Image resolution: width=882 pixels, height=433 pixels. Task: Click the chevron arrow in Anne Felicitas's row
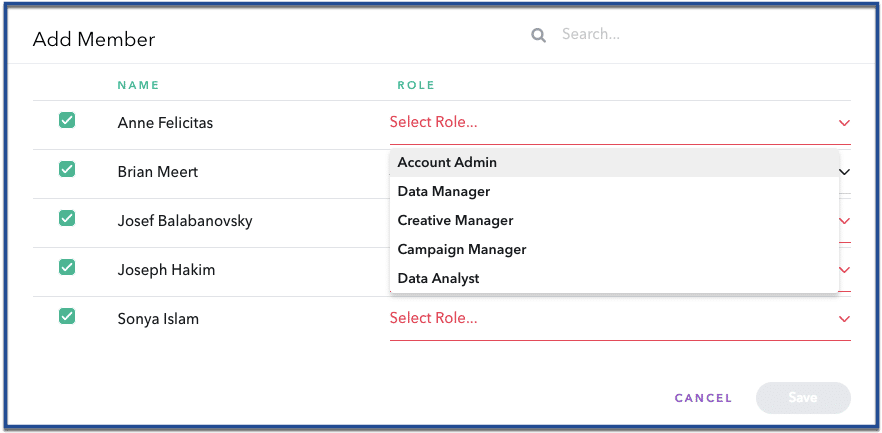click(844, 123)
